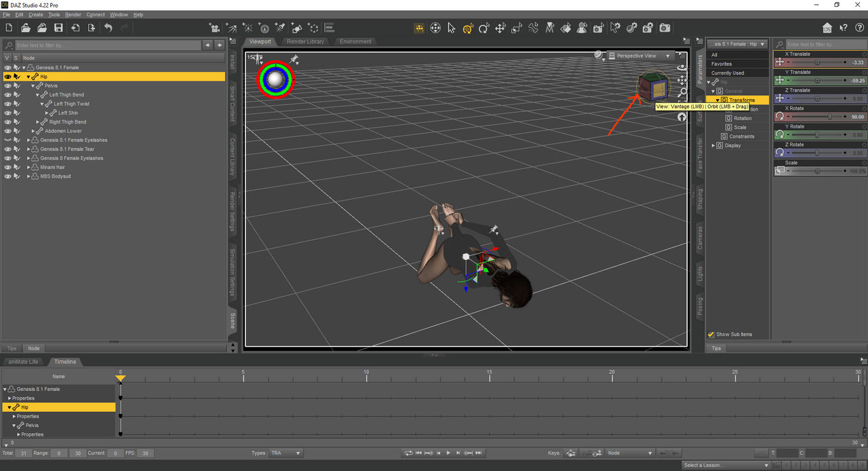Click the Active Pose tool icon
Image resolution: width=868 pixels, height=471 pixels.
coord(533,28)
